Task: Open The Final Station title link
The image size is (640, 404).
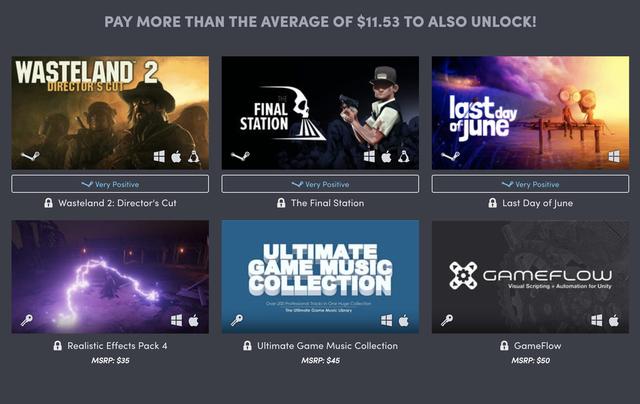Action: pos(327,203)
